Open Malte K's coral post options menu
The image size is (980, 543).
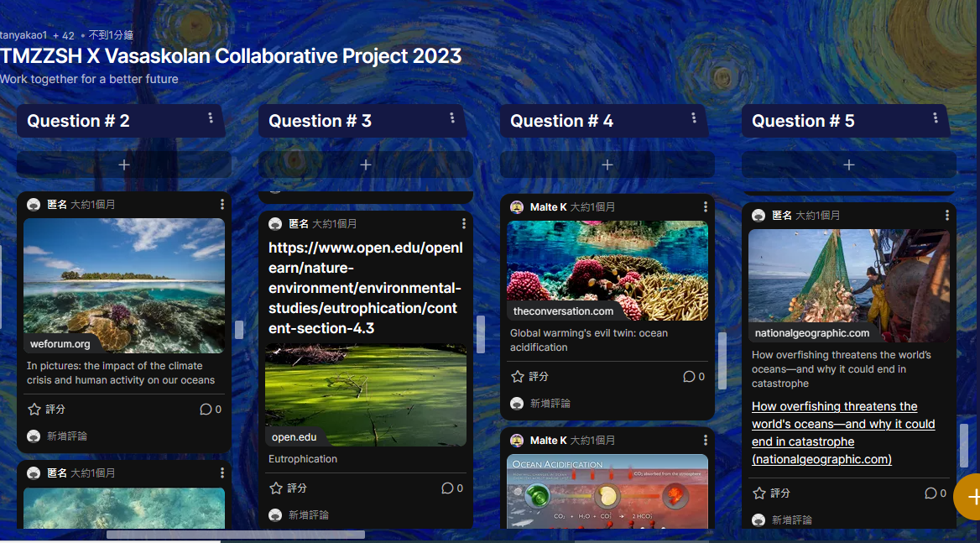click(x=705, y=206)
